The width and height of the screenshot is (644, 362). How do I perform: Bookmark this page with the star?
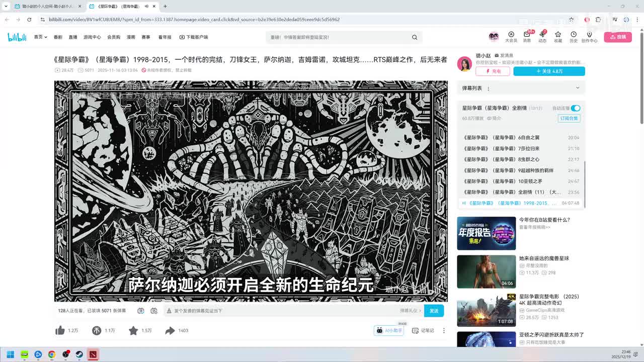571,20
